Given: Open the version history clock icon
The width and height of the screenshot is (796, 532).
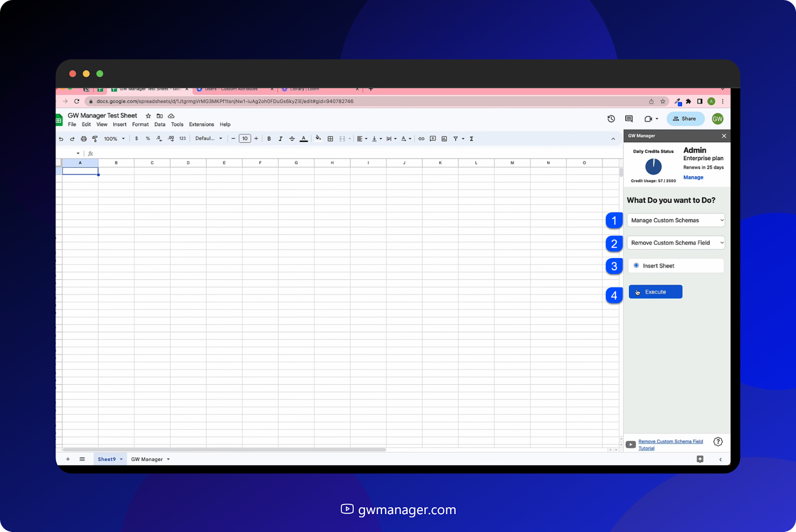Looking at the screenshot, I should 611,119.
